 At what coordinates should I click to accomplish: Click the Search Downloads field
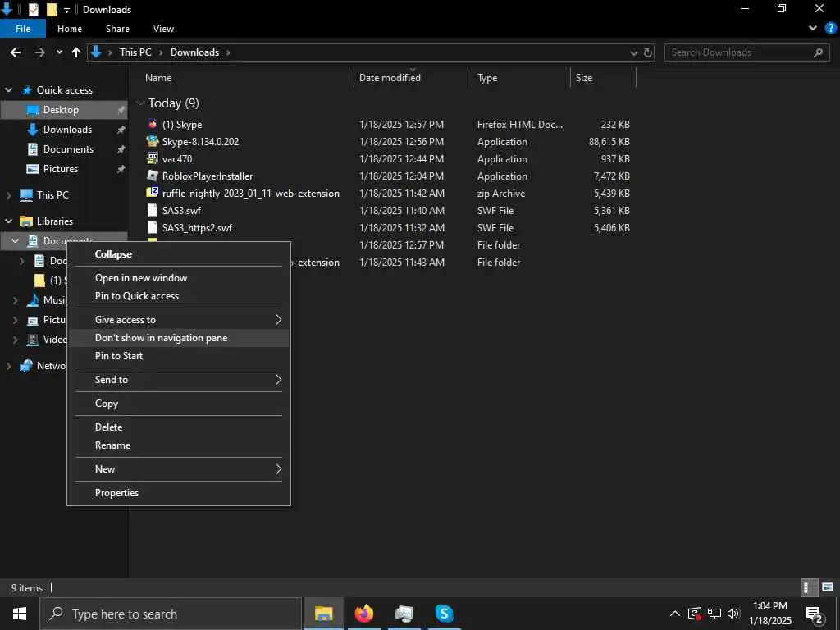tap(746, 52)
